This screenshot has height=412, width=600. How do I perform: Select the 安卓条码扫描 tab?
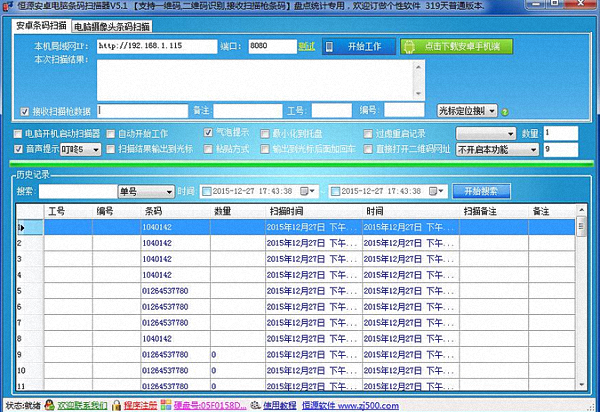point(40,27)
